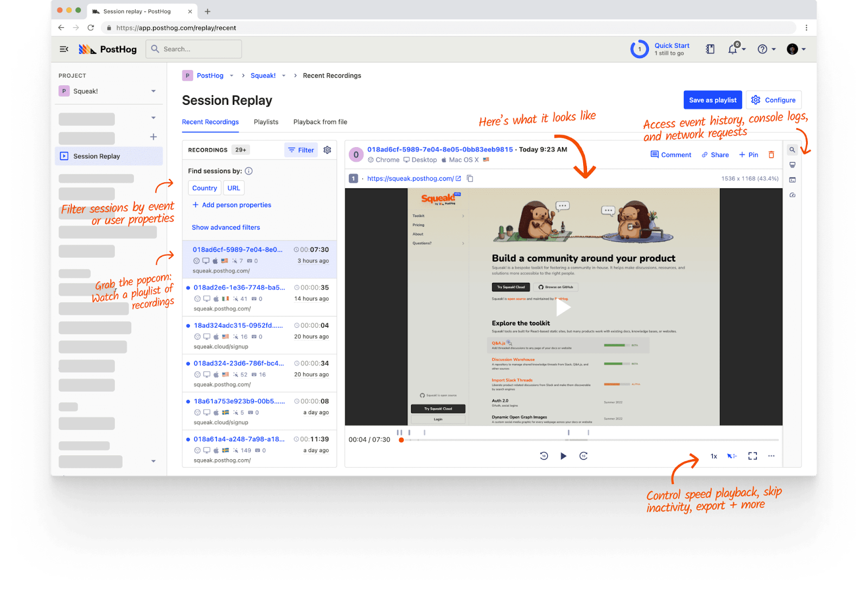The image size is (868, 591).
Task: Delete the current recording
Action: coord(771,155)
